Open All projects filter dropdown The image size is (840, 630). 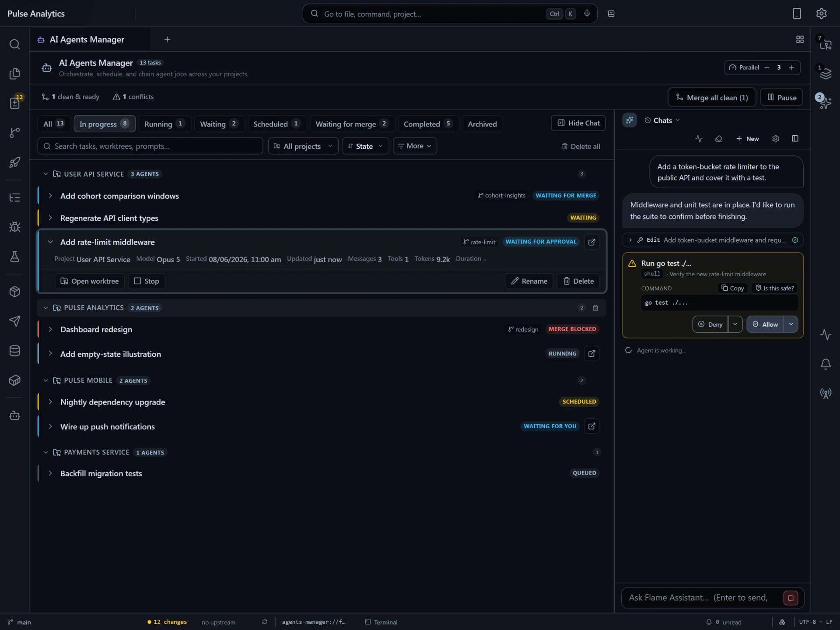pyautogui.click(x=303, y=146)
